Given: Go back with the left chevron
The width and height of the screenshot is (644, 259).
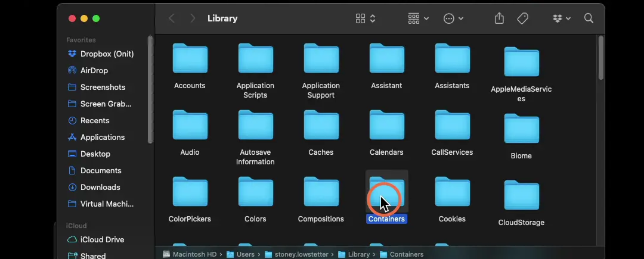Looking at the screenshot, I should 172,18.
